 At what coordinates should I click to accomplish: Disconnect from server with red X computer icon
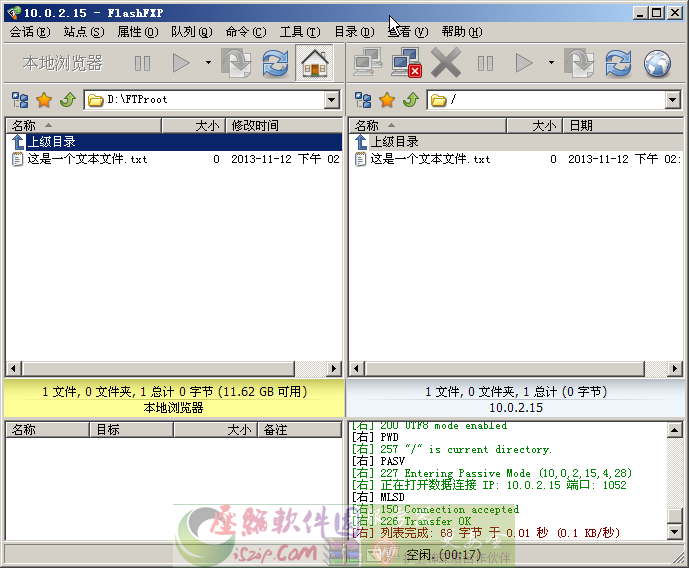(x=407, y=63)
